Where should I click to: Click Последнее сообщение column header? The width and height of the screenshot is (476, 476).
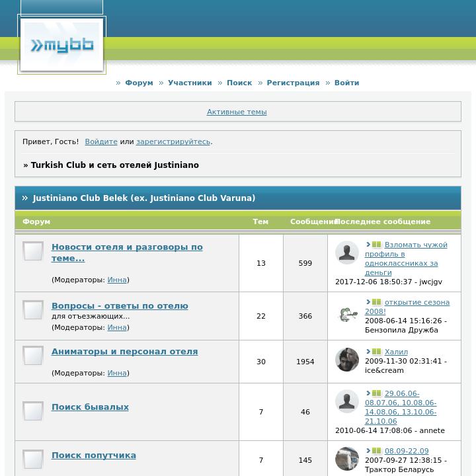pyautogui.click(x=383, y=221)
